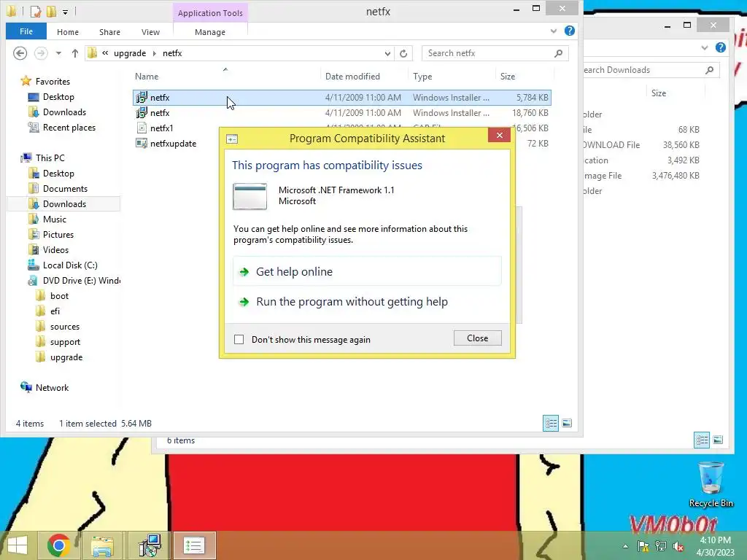Click the search magnifier icon in netfx window
This screenshot has height=560, width=747.
(x=558, y=53)
